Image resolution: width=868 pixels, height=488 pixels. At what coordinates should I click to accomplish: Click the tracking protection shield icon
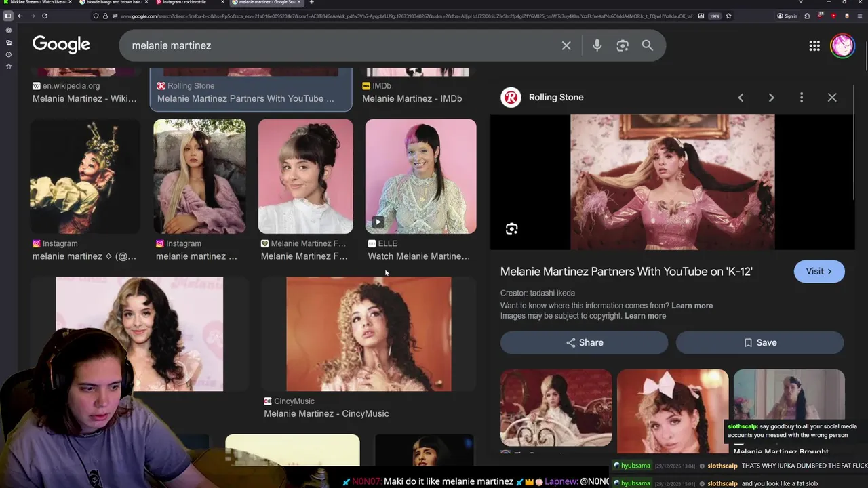pos(96,16)
